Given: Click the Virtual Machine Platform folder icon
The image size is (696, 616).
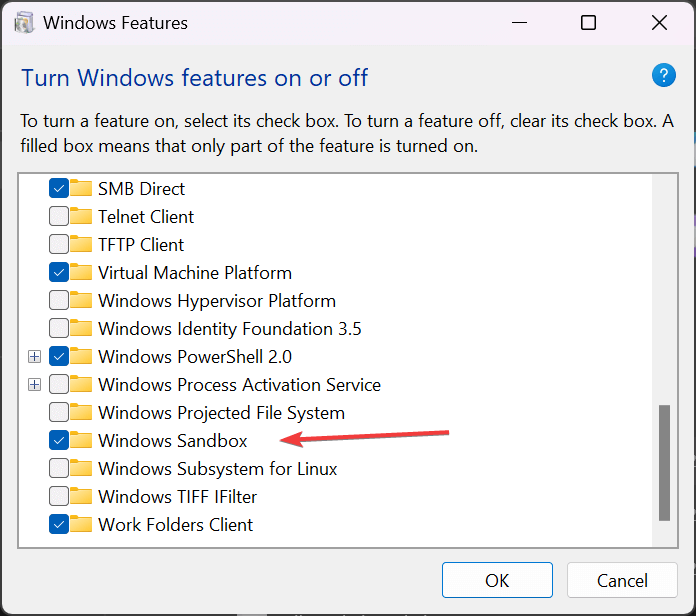Looking at the screenshot, I should point(81,272).
